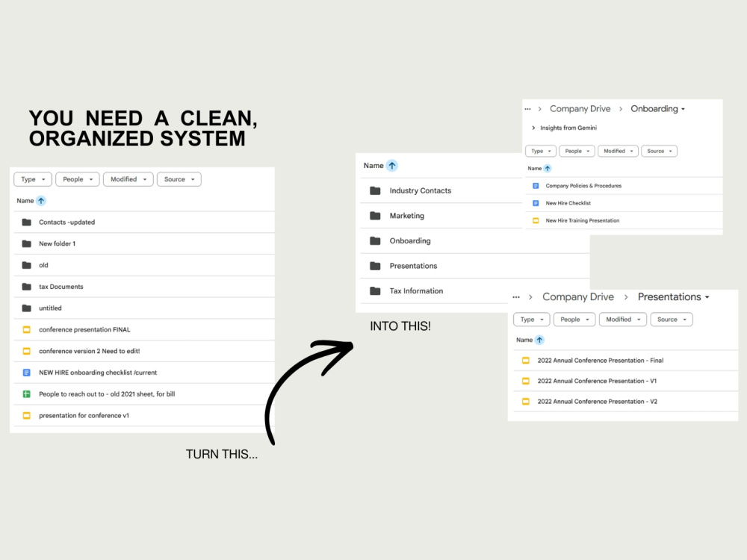Click the folder icon for old

[27, 265]
